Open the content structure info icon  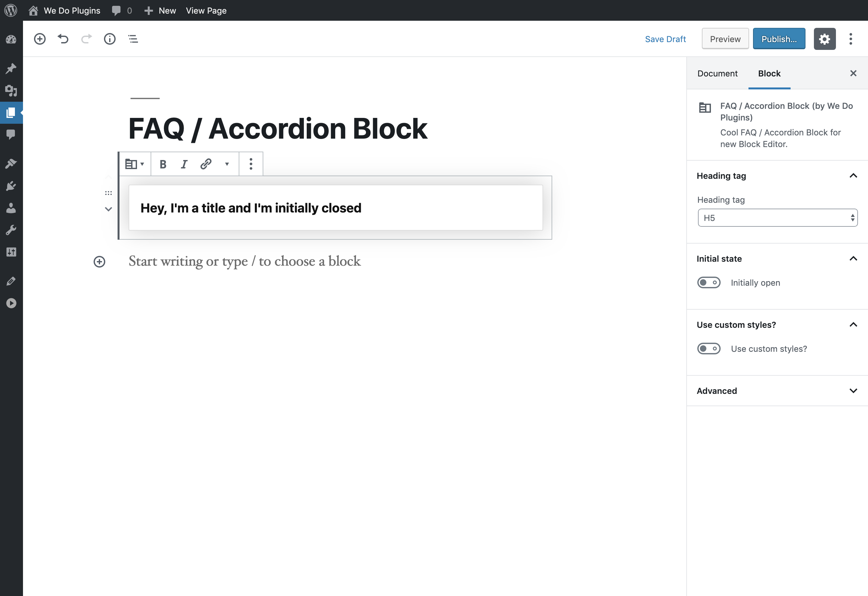(109, 39)
